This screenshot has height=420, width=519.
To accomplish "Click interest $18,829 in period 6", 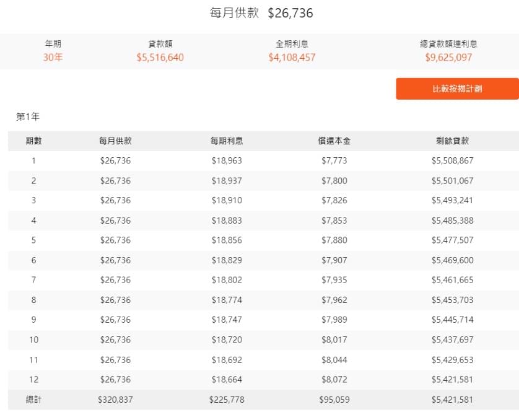I will pos(227,260).
